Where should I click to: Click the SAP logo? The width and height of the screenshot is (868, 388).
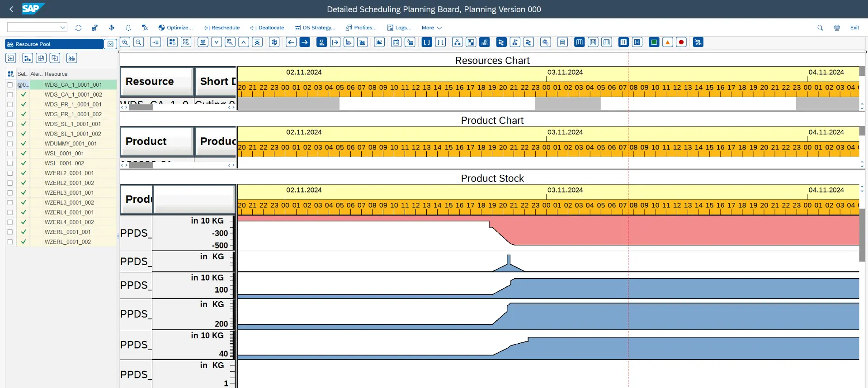pyautogui.click(x=33, y=9)
